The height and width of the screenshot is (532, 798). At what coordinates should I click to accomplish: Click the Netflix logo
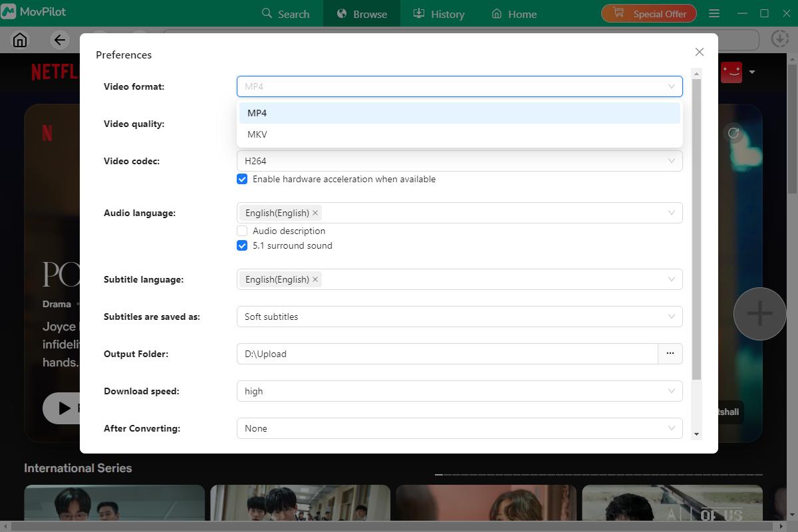(55, 71)
